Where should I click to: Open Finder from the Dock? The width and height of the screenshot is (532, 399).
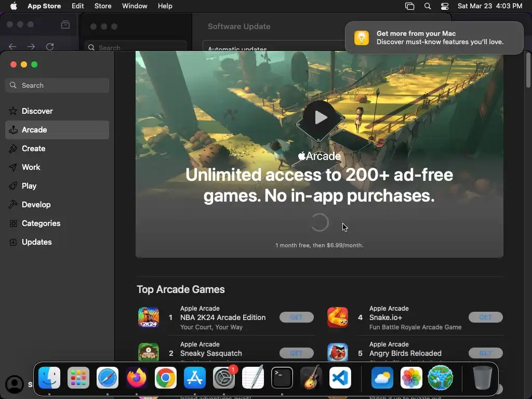49,378
